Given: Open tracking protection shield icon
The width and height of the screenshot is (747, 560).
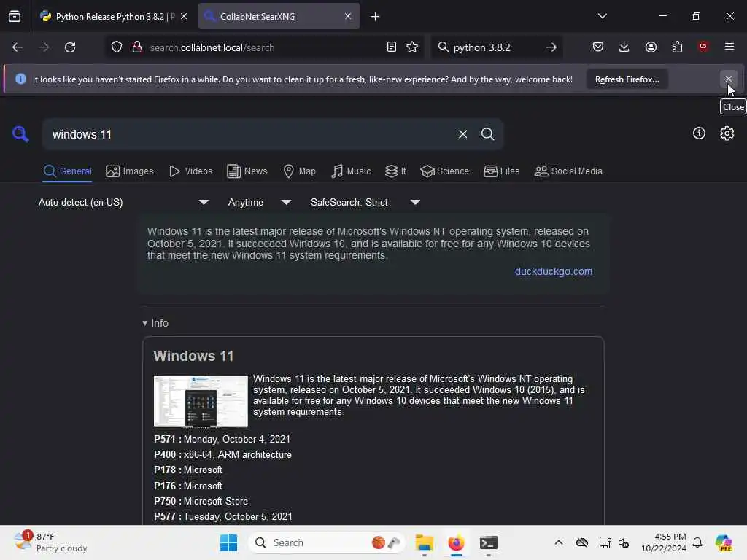Looking at the screenshot, I should tap(117, 47).
